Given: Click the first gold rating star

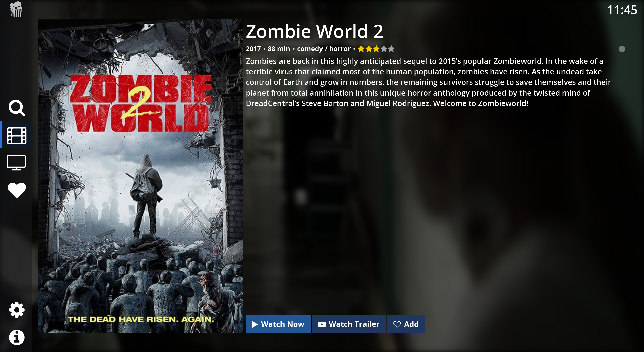Looking at the screenshot, I should coord(361,49).
